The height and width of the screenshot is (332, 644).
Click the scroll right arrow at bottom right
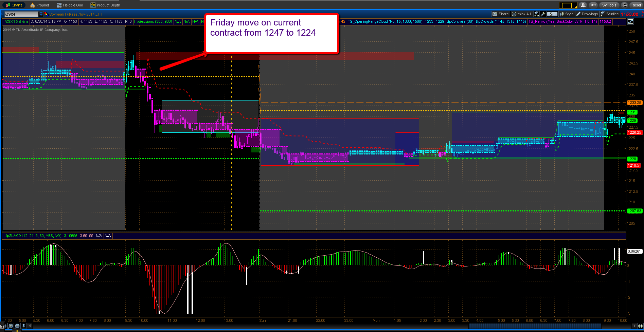[634, 326]
